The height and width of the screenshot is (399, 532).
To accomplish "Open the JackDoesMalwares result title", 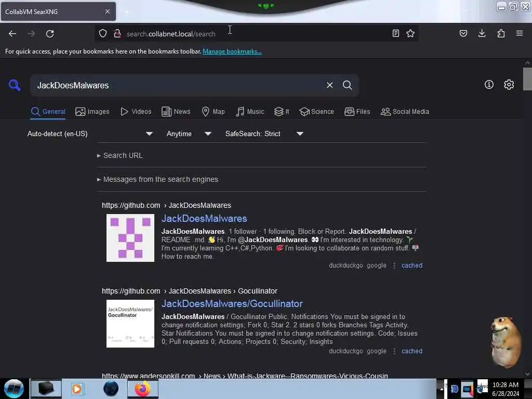I will 204,219.
